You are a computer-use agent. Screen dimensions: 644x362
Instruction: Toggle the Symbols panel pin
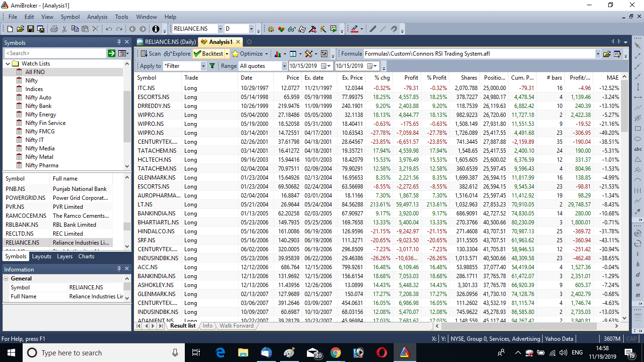119,42
